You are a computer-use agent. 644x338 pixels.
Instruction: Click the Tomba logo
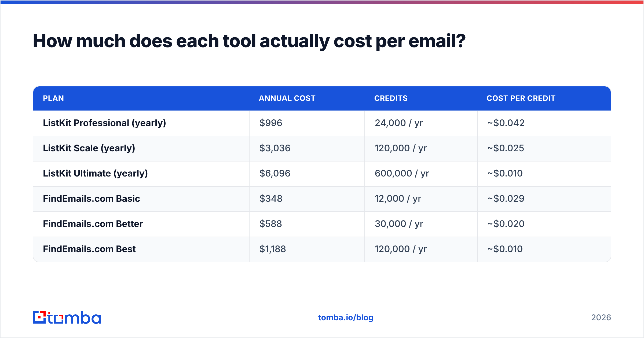[67, 317]
